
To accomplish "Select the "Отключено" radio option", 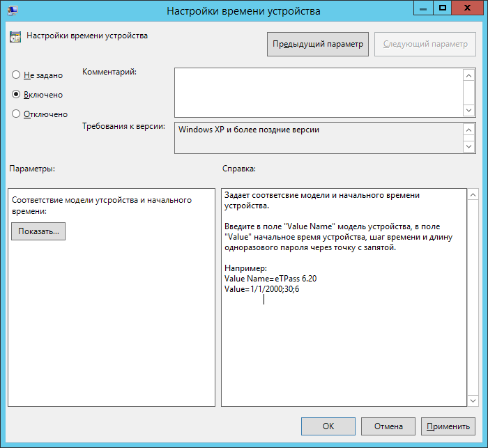I will tap(17, 114).
